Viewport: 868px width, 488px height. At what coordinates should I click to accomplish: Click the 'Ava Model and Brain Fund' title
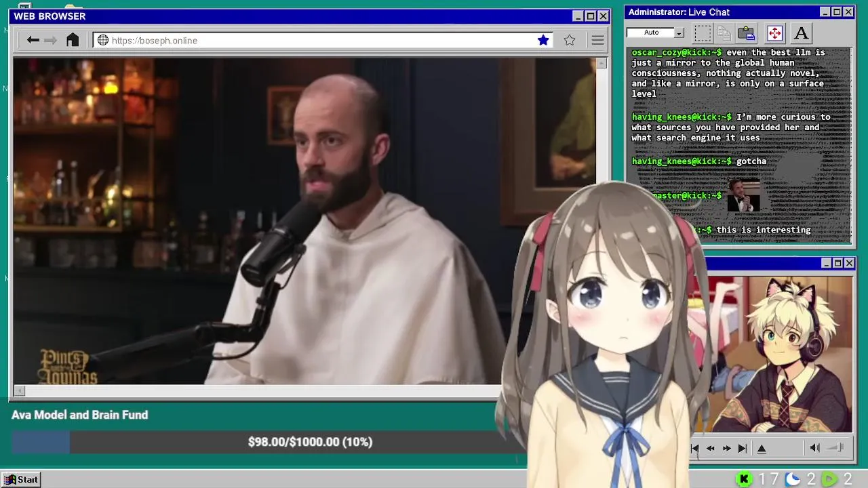click(x=79, y=415)
